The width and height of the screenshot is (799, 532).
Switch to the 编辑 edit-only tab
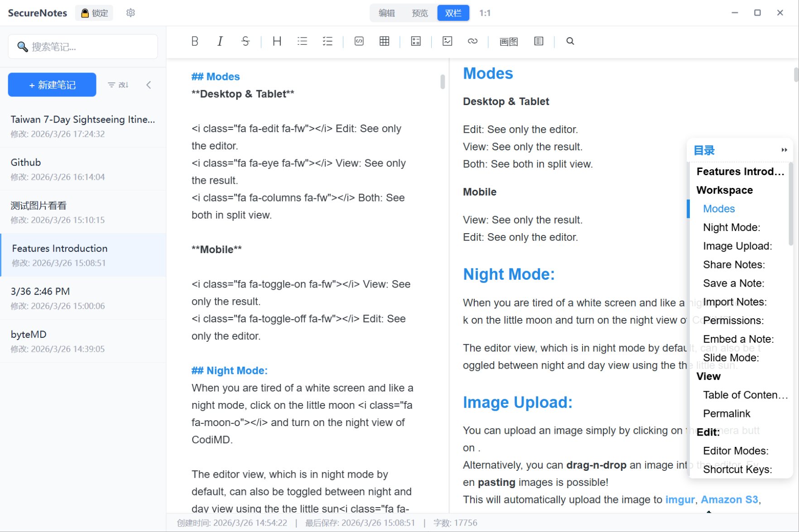click(387, 13)
